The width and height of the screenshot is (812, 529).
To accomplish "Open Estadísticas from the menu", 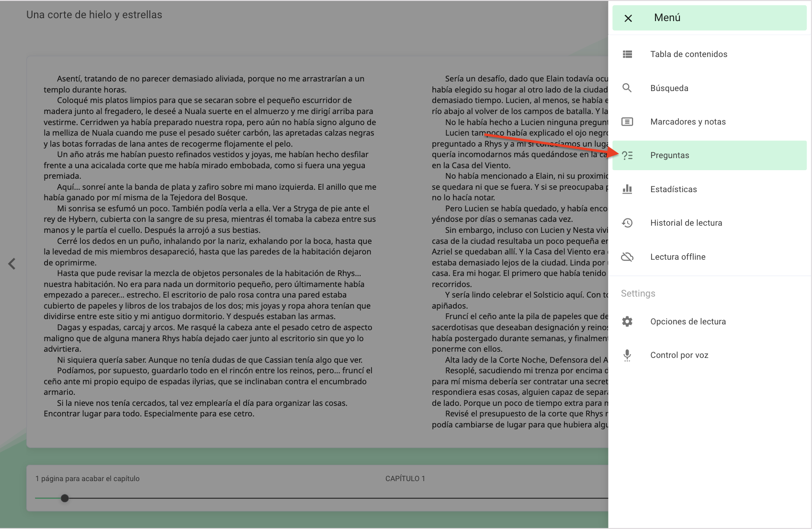I will pyautogui.click(x=710, y=189).
